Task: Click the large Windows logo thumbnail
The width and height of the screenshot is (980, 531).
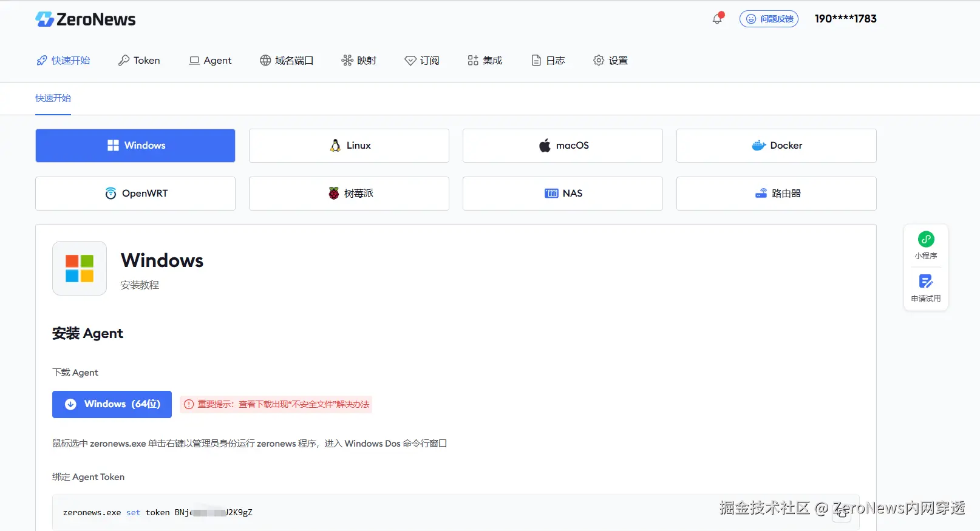Action: 80,268
